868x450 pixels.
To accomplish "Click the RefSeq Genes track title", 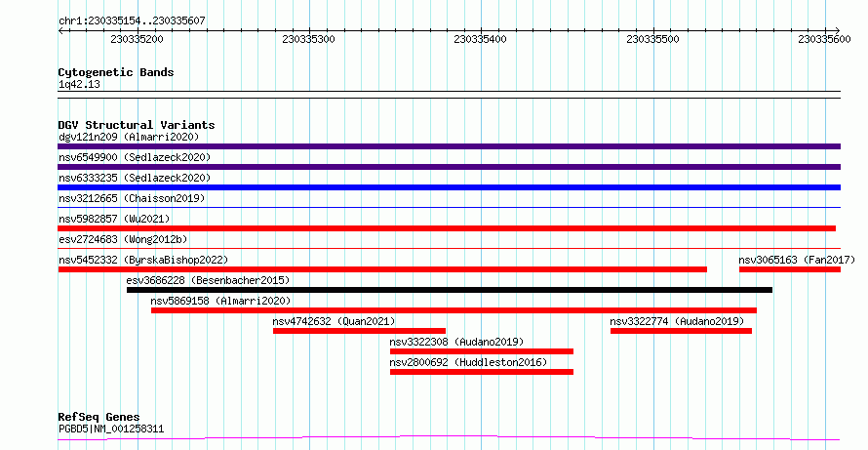I will 99,417.
